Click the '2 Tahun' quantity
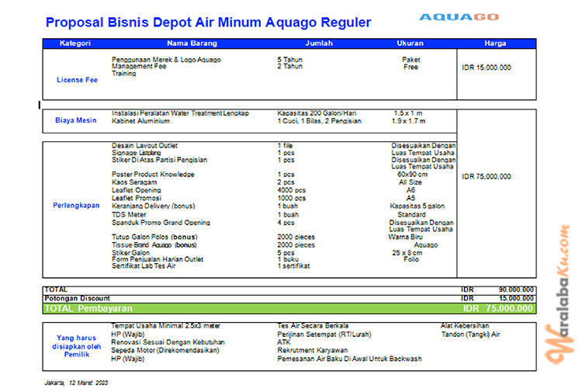 coord(290,67)
